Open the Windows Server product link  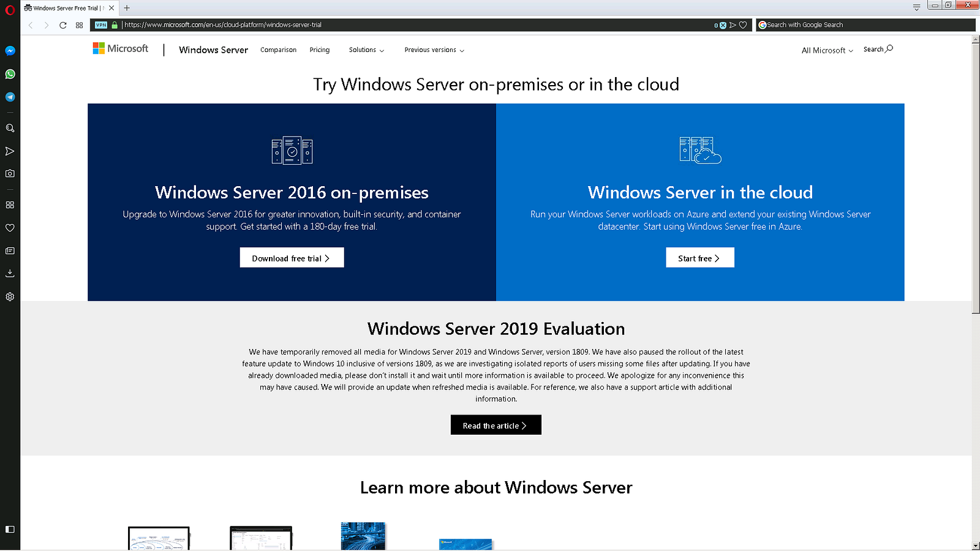(x=213, y=50)
